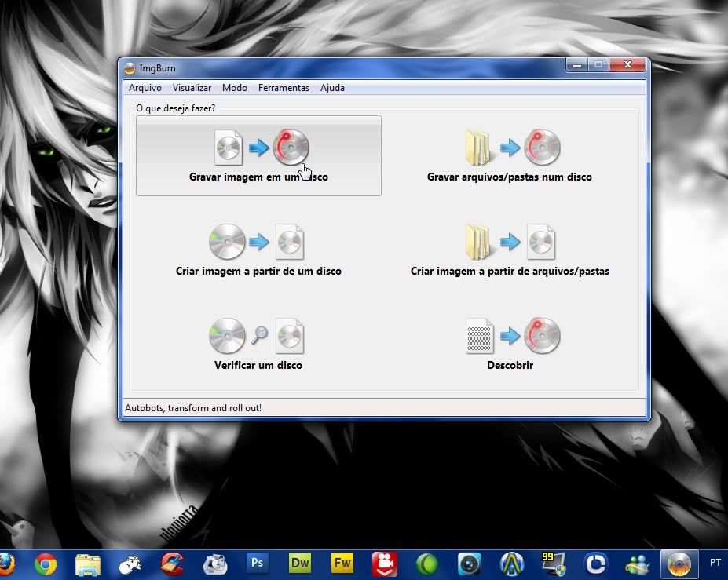This screenshot has height=580, width=728.
Task: Click the PT language indicator
Action: click(x=715, y=563)
